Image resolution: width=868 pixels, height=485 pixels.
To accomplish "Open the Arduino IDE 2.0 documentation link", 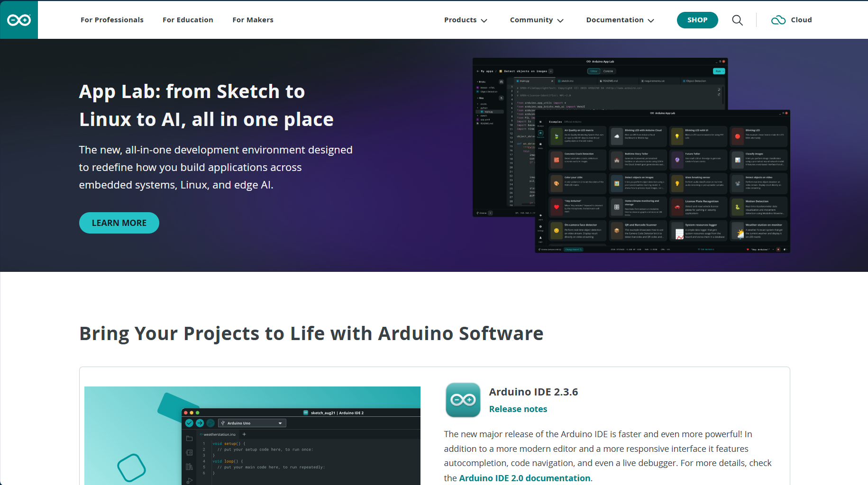I will 524,478.
